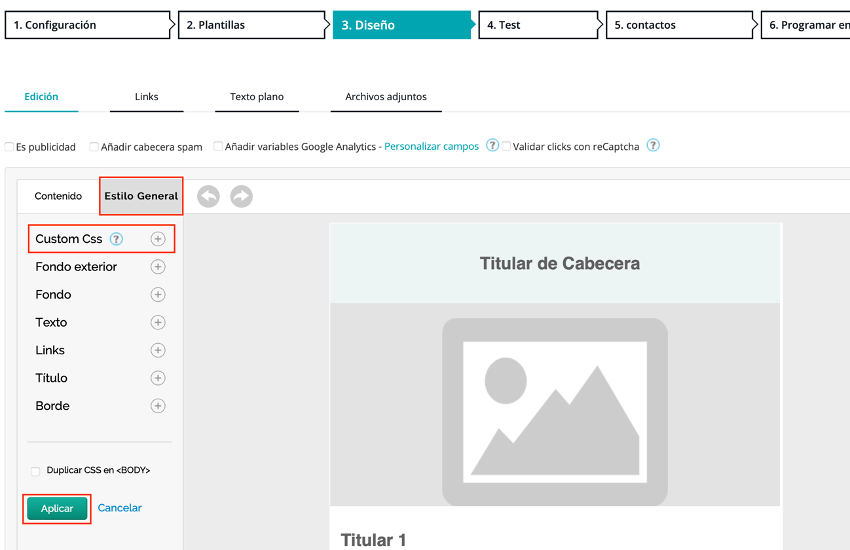The height and width of the screenshot is (550, 850).
Task: Expand the Titulo style options
Action: [157, 378]
